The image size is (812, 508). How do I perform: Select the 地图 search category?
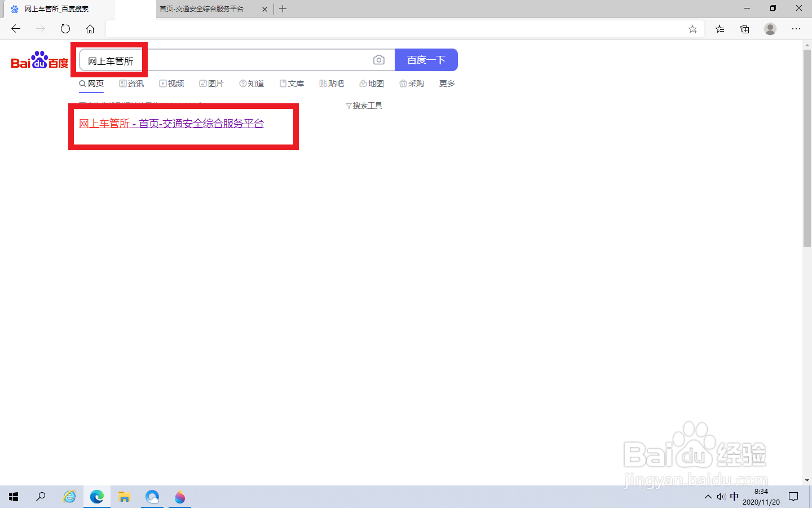pyautogui.click(x=372, y=84)
